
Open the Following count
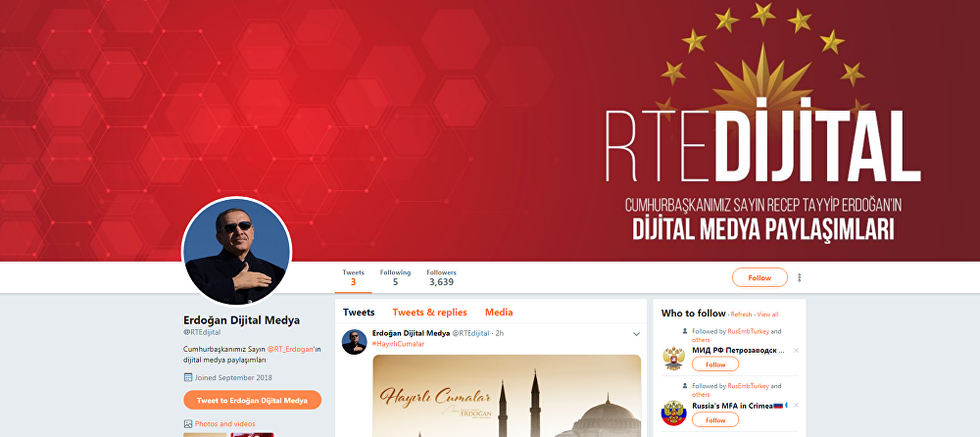(x=395, y=277)
